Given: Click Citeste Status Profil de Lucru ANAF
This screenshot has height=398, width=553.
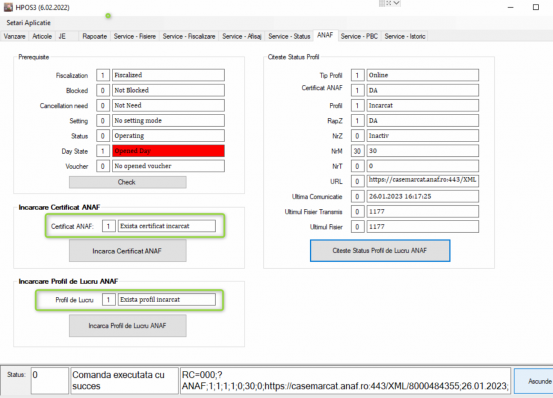Looking at the screenshot, I should (380, 250).
